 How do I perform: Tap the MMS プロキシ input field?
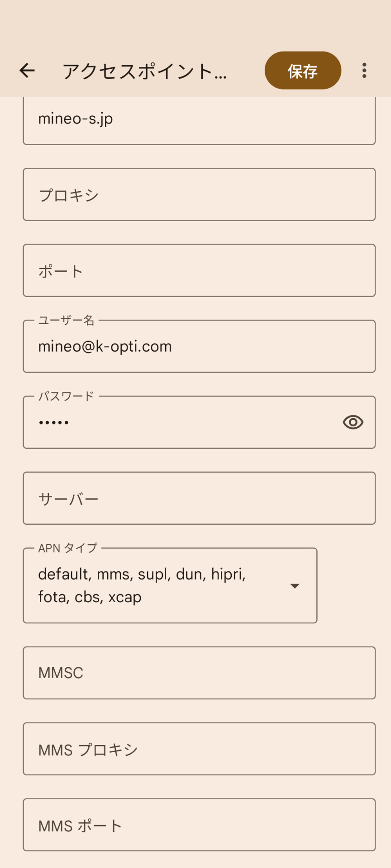[x=199, y=749]
